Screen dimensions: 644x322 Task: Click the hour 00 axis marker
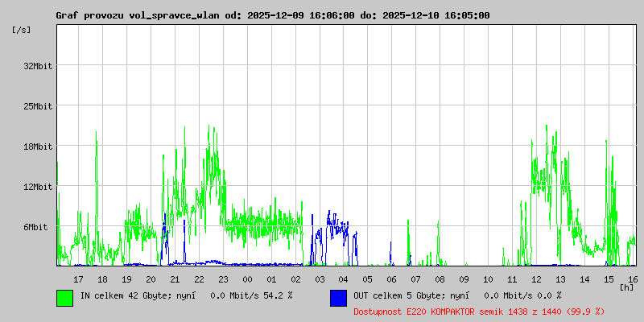click(247, 279)
